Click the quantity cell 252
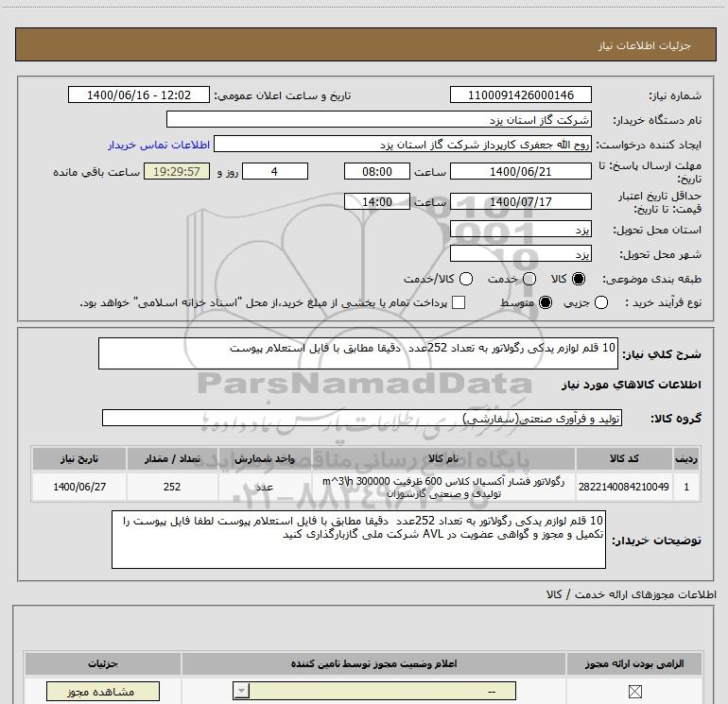The width and height of the screenshot is (728, 704). point(172,487)
